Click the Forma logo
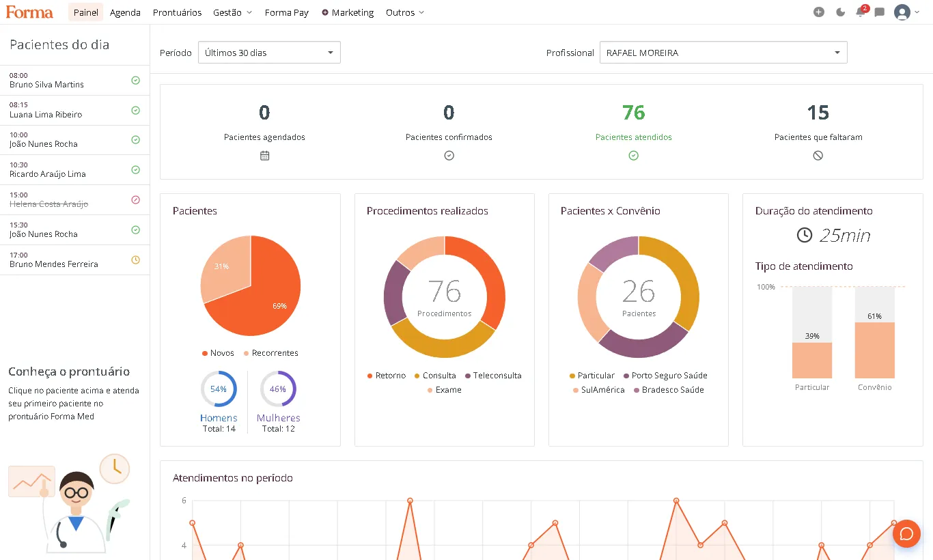This screenshot has height=560, width=933. click(29, 12)
